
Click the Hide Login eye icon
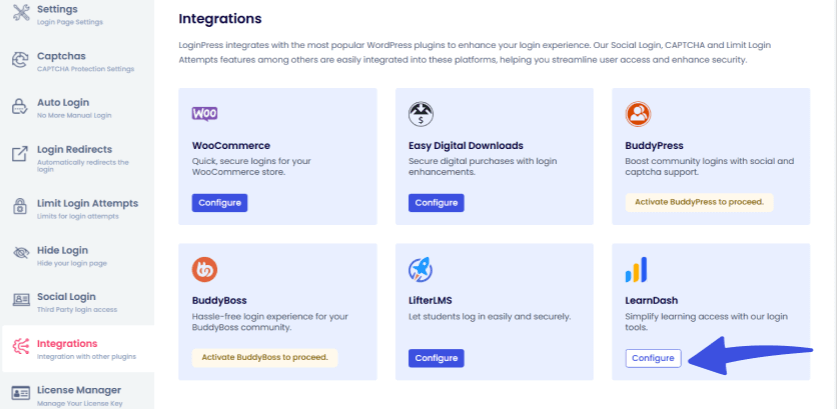[x=19, y=253]
